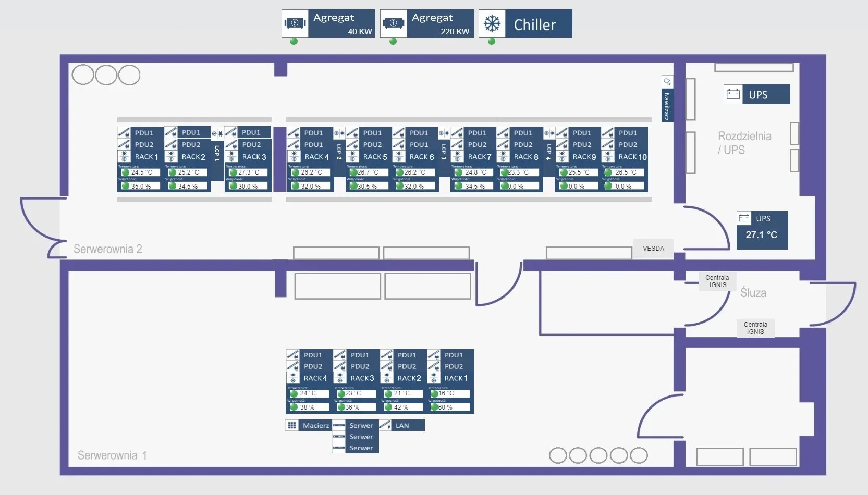Select the climate icon next to RACK 3
This screenshot has width=868, height=495.
coord(231,156)
